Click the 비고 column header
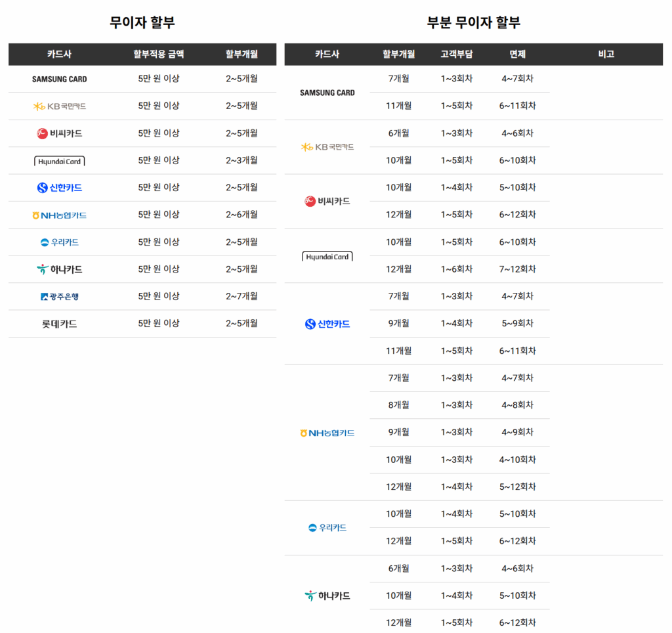 point(606,54)
